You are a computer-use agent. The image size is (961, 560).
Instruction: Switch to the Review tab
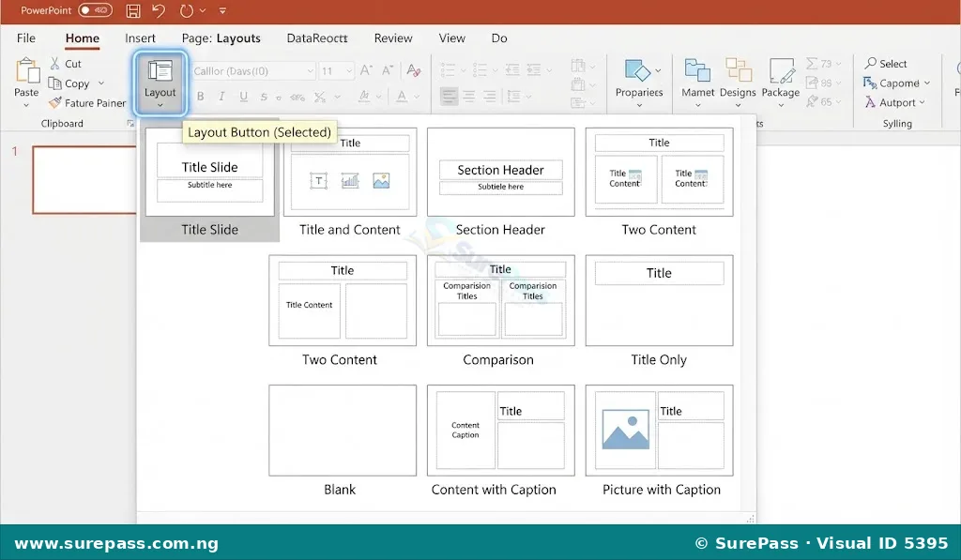(393, 38)
